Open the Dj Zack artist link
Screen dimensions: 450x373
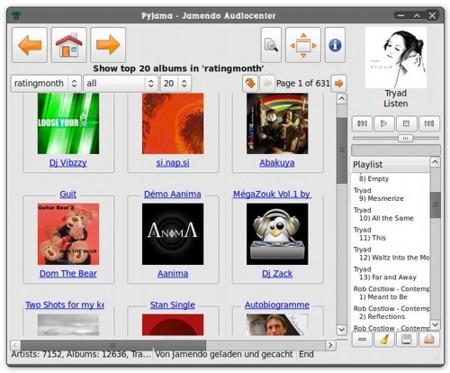(277, 273)
